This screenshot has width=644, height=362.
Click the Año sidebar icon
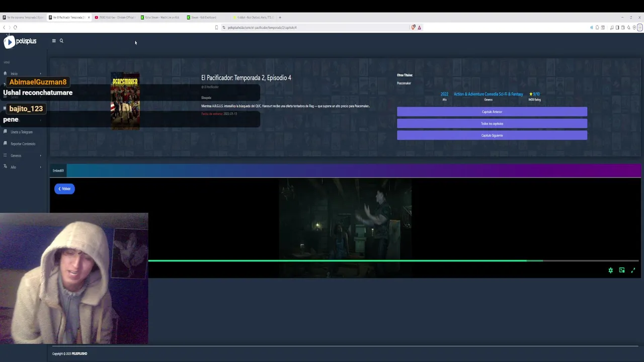5,166
